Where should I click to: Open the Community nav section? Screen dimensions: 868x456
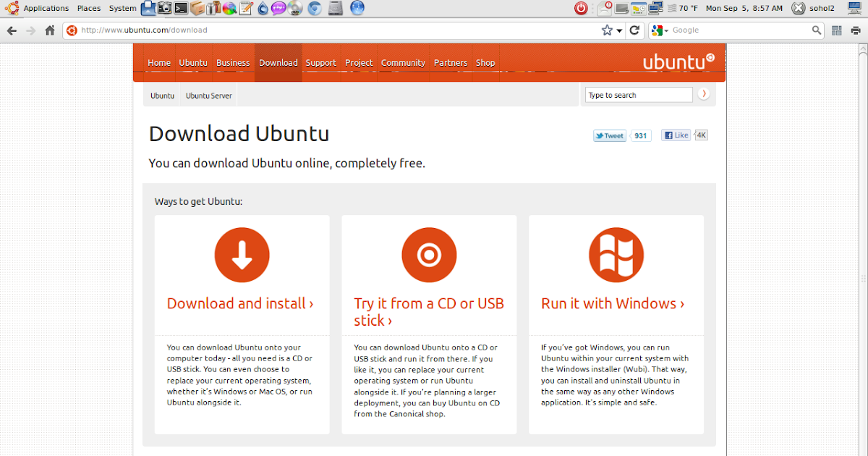403,63
